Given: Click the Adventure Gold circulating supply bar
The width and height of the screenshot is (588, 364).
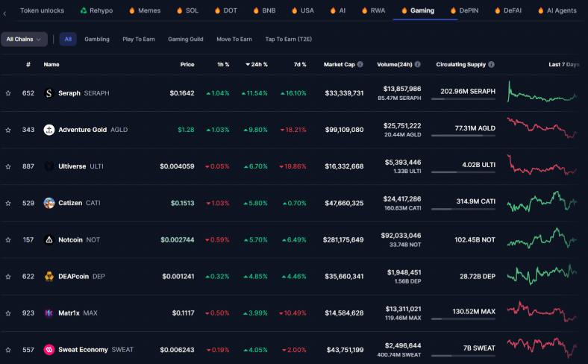Looking at the screenshot, I should coord(463,135).
